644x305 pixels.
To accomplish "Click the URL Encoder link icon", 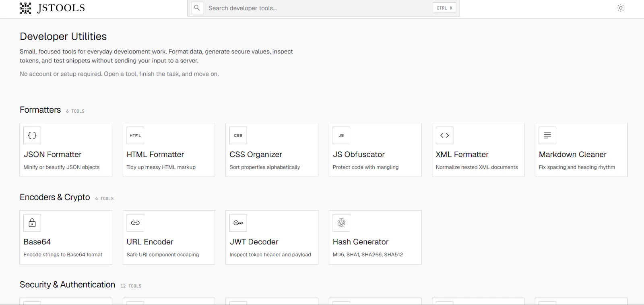I will pos(135,223).
